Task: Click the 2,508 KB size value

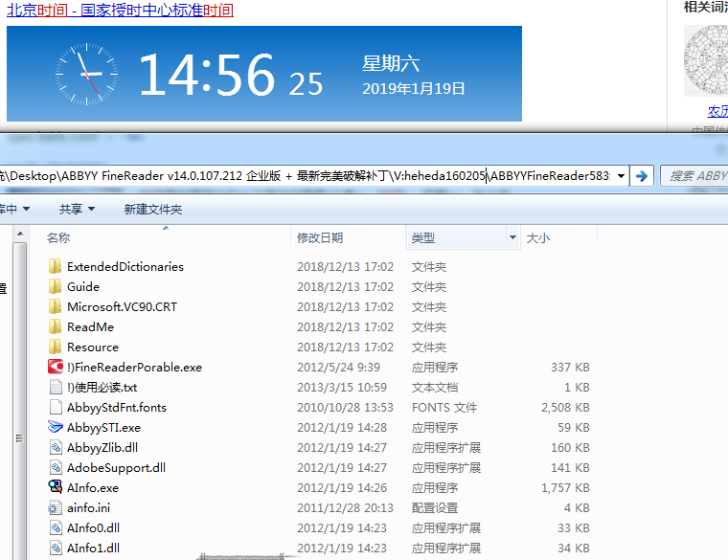Action: click(565, 408)
